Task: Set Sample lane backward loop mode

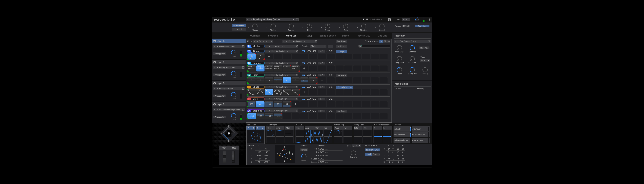Action: pyautogui.click(x=309, y=63)
